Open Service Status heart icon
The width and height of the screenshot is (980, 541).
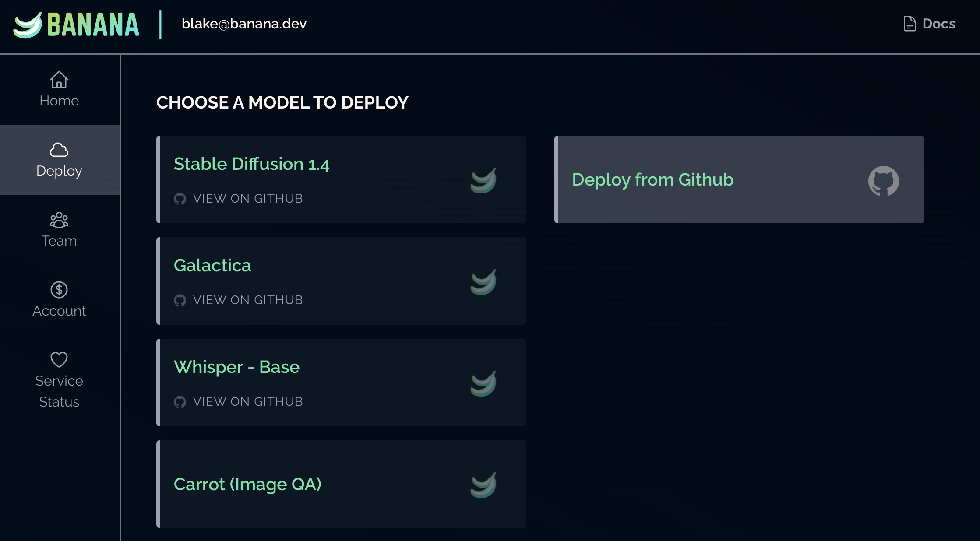59,360
